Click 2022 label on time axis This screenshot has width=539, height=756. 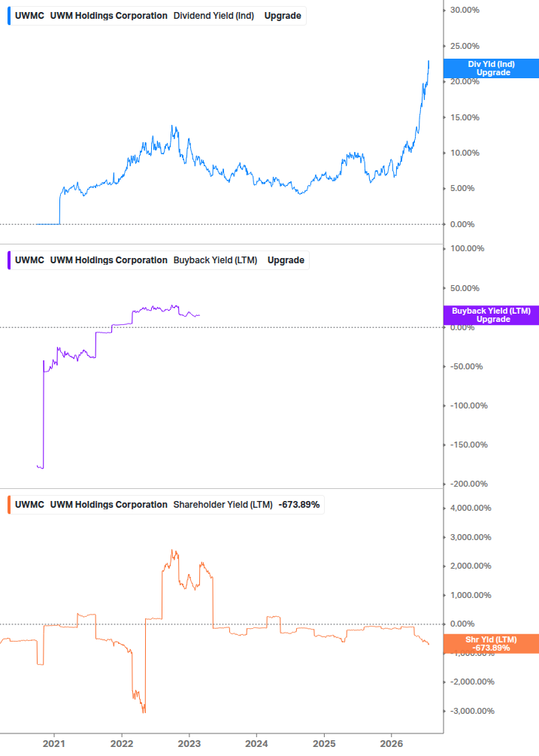click(121, 743)
